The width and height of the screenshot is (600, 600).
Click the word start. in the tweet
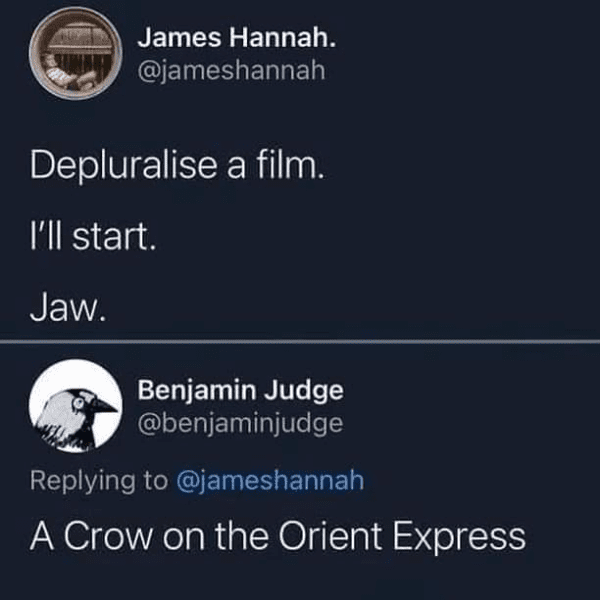(114, 237)
